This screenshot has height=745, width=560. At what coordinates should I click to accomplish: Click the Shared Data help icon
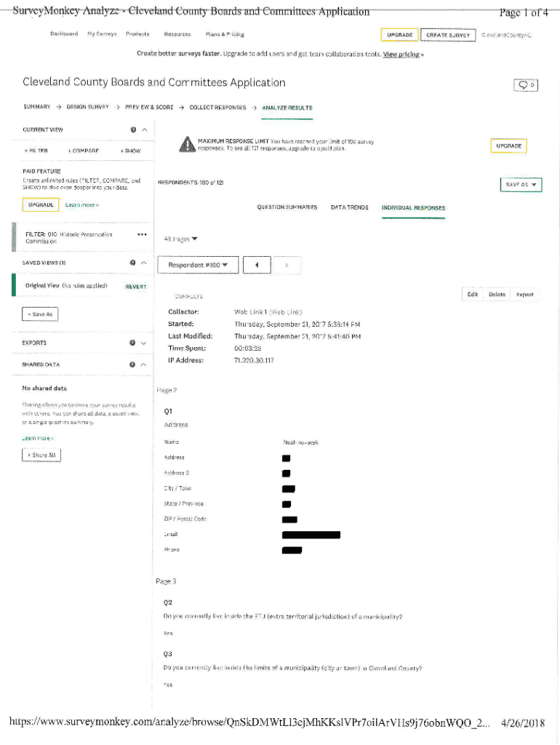coord(133,364)
